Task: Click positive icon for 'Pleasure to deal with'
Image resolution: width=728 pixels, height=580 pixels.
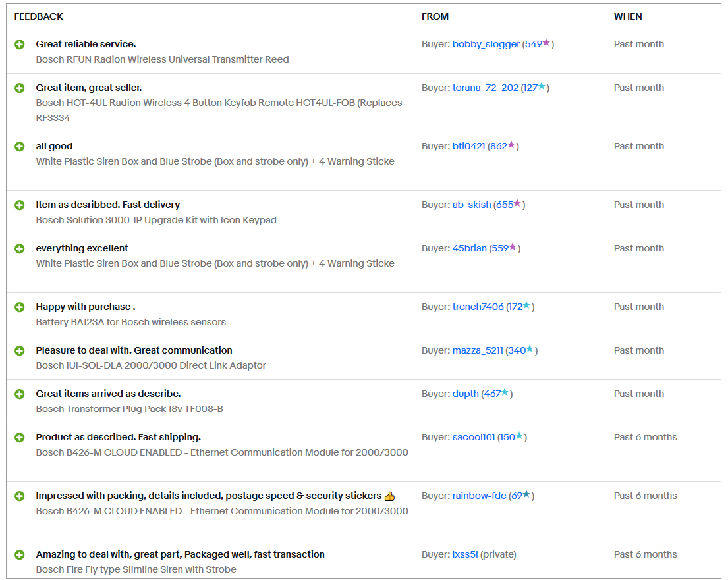Action: click(x=20, y=351)
